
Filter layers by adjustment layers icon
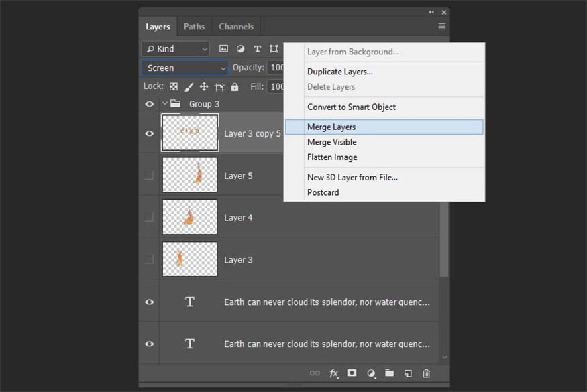[241, 49]
